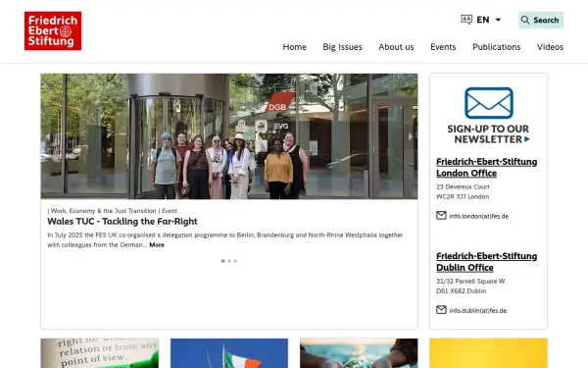Viewport: 588px width, 368px height.
Task: Open the About us menu item
Action: coord(396,47)
